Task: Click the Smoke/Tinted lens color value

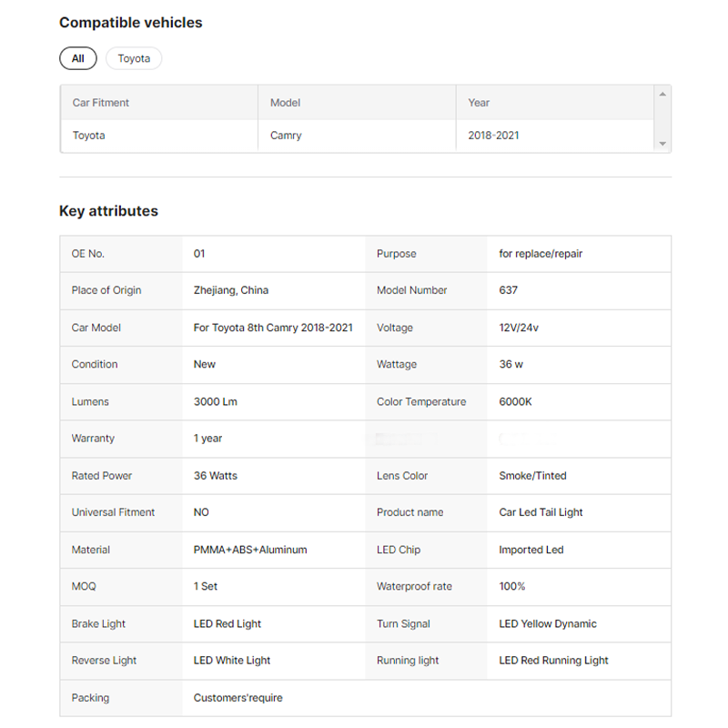Action: pyautogui.click(x=532, y=475)
